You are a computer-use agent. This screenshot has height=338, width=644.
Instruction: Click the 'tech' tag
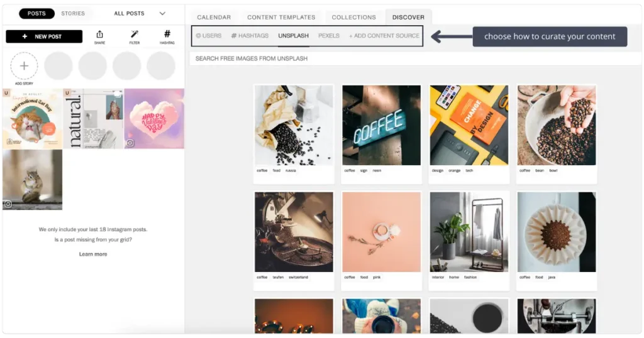pyautogui.click(x=469, y=170)
